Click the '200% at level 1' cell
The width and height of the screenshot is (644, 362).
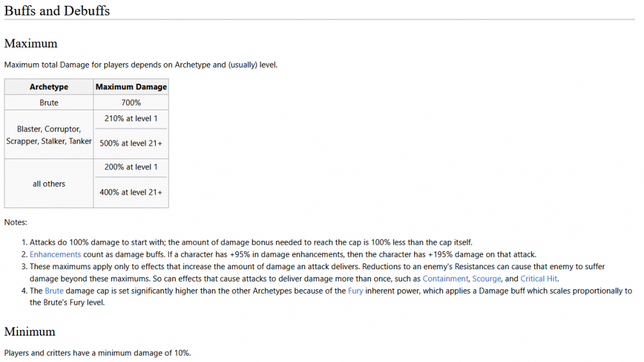pos(131,167)
